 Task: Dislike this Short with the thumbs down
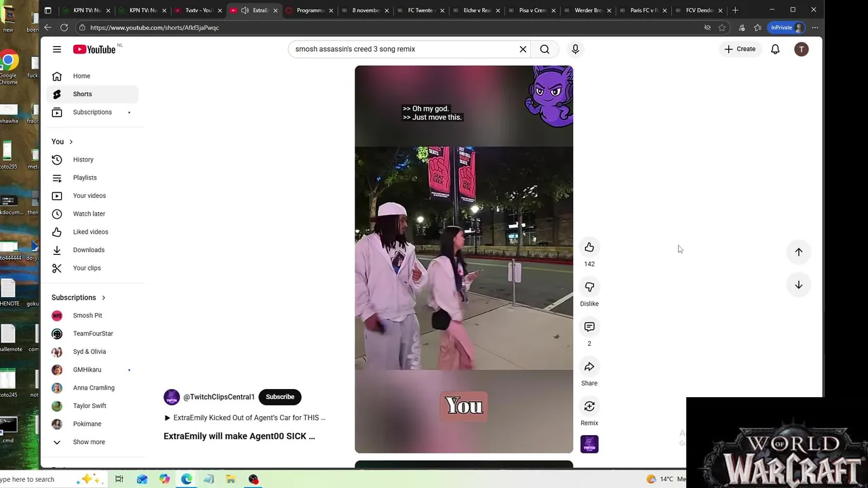tap(589, 287)
